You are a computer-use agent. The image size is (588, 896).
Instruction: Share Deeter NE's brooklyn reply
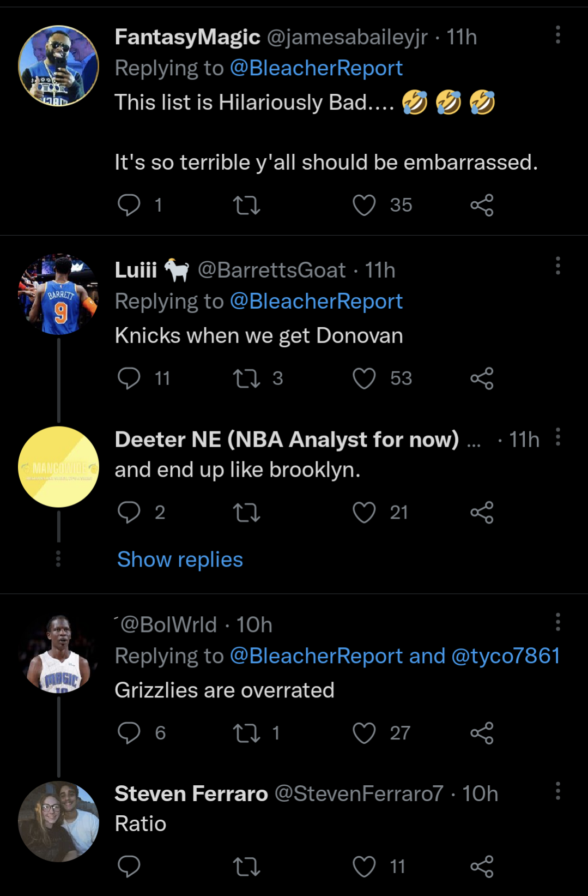point(482,512)
